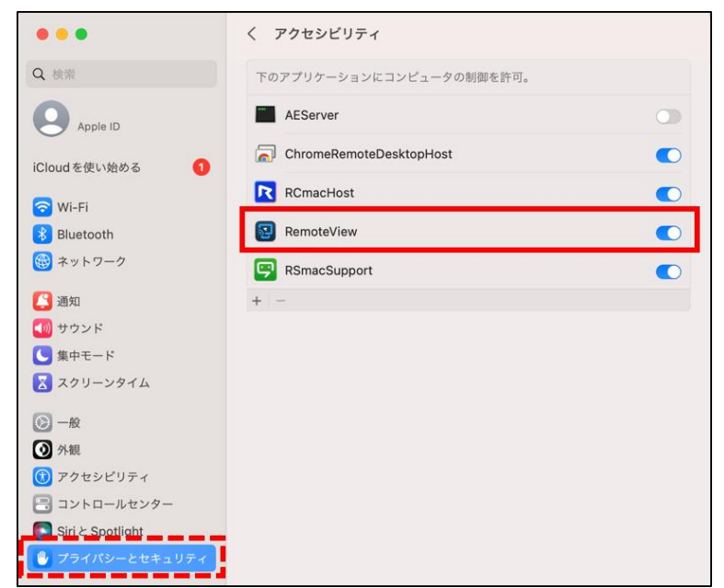Turn off the RCmacHost switch

[668, 194]
